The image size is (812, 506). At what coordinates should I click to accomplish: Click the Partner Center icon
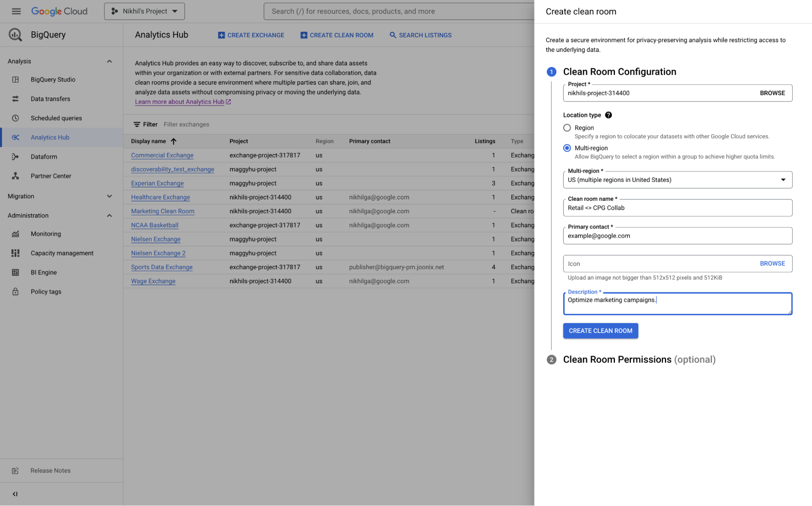coord(15,176)
